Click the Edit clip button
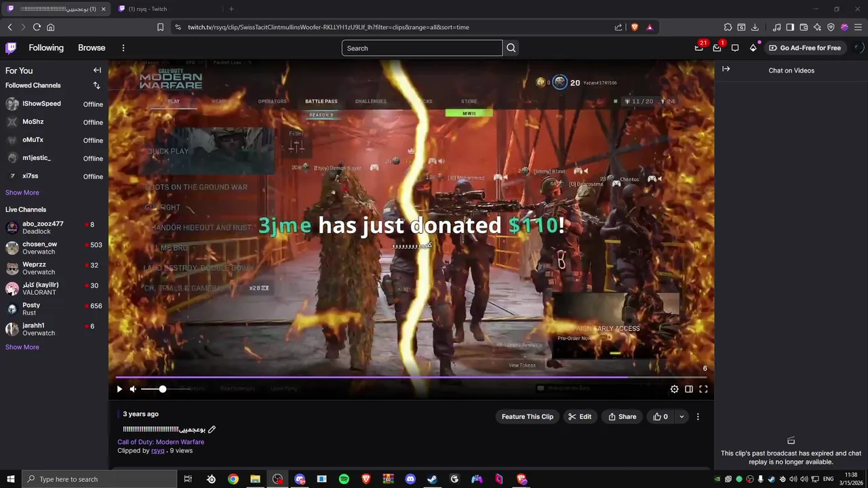 click(x=580, y=417)
